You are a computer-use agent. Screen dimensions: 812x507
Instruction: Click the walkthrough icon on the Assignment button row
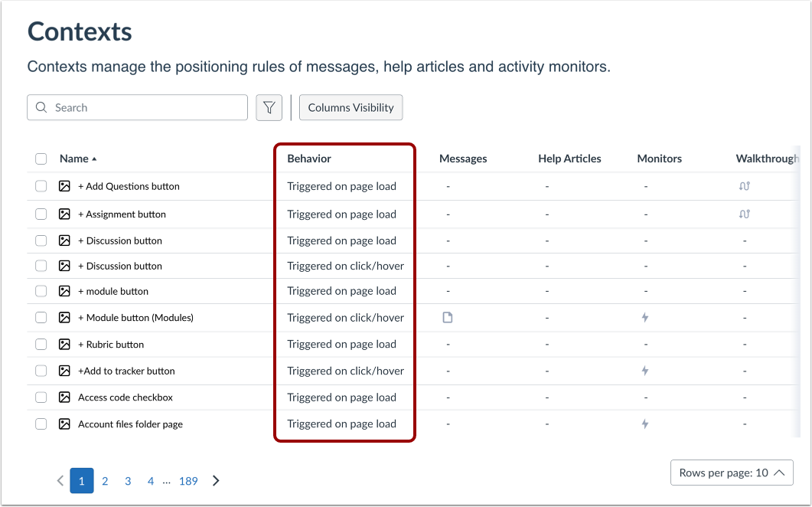coord(745,214)
